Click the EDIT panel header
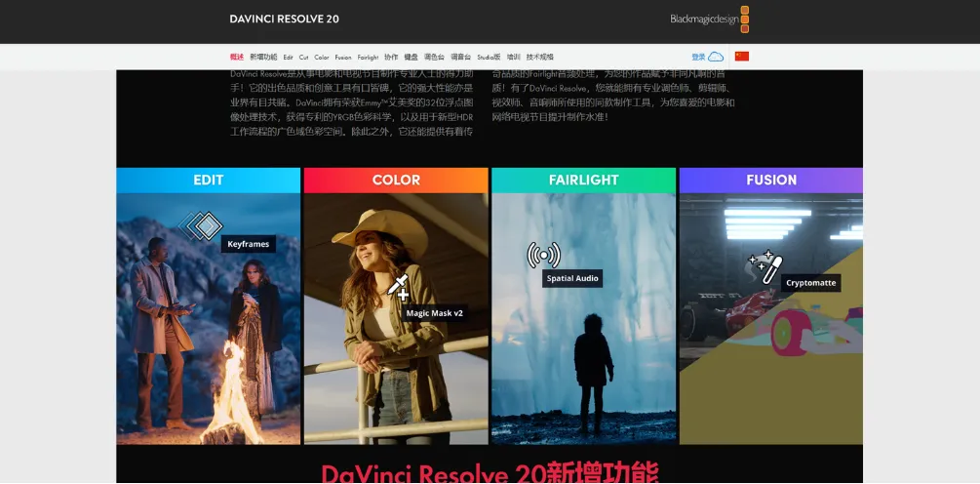Viewport: 980px width, 484px height. click(x=208, y=181)
